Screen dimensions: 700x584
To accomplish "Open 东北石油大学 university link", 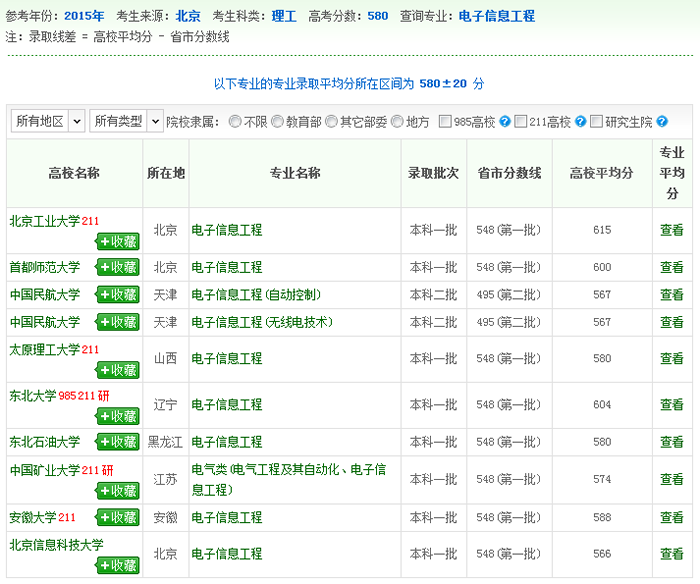I will pos(45,442).
